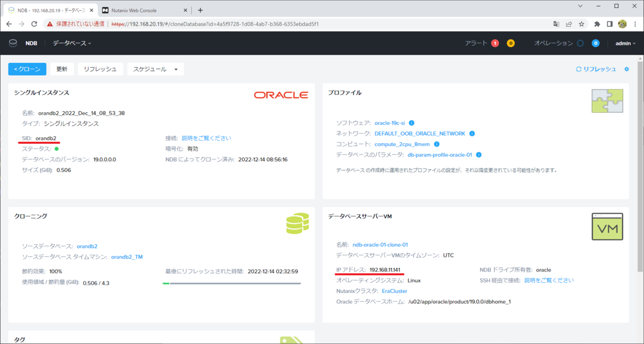Open 接続 説明をご覧ください link
The image size is (644, 344).
(207, 138)
